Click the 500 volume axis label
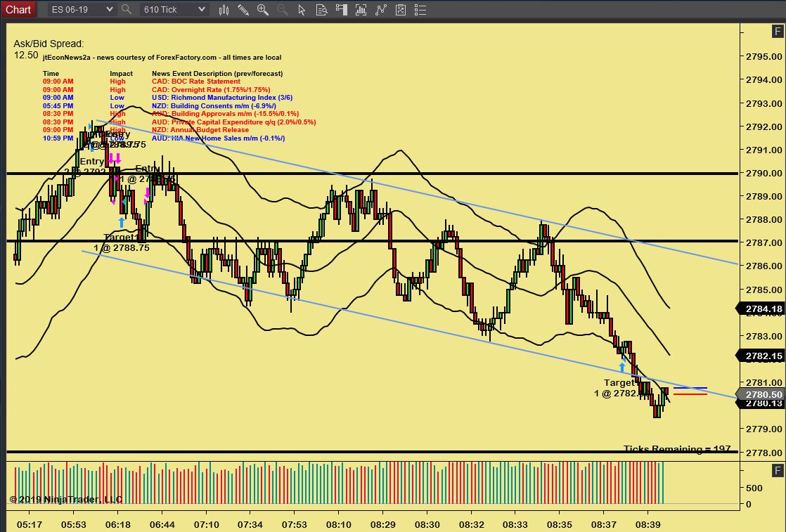 click(754, 488)
